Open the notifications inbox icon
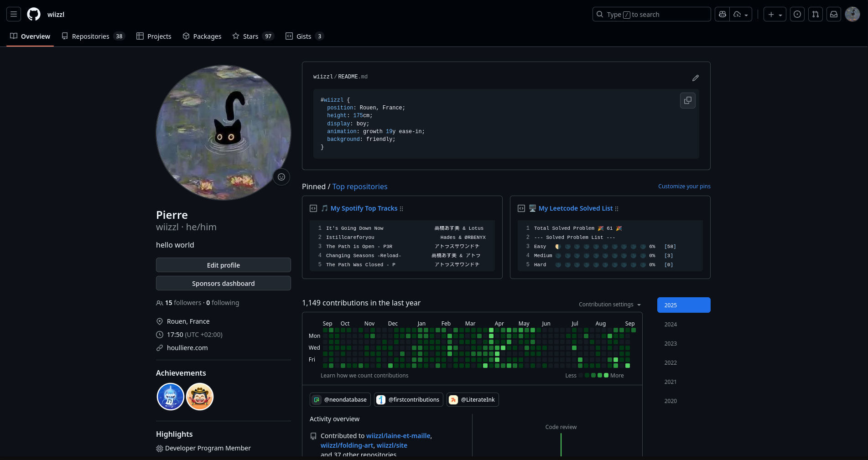This screenshot has width=868, height=460. (x=834, y=14)
